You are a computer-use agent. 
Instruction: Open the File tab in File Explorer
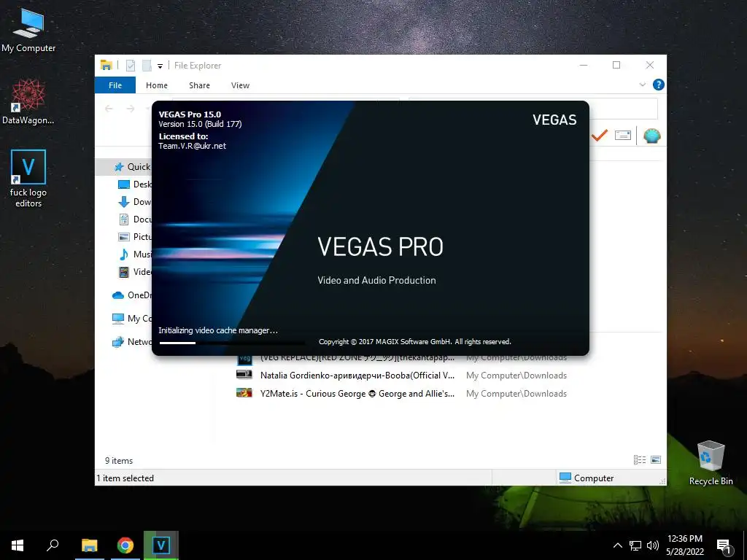[x=115, y=85]
